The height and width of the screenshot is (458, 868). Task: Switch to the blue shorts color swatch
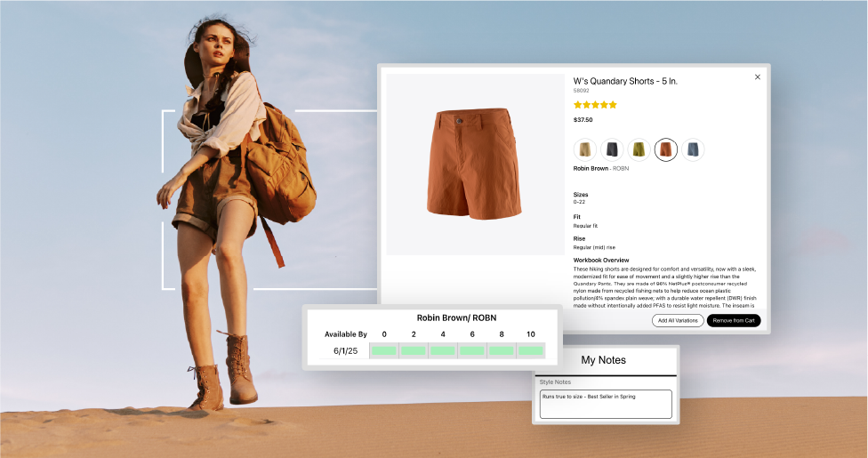click(x=693, y=149)
